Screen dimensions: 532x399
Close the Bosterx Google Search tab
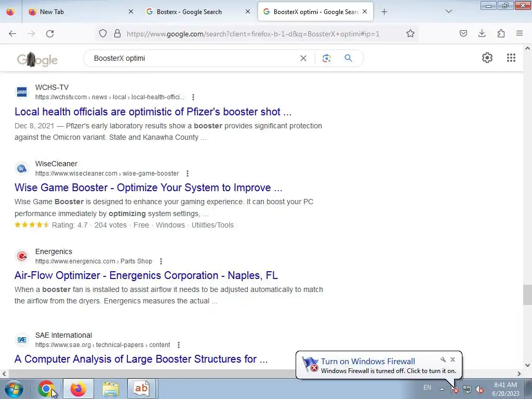tap(248, 12)
